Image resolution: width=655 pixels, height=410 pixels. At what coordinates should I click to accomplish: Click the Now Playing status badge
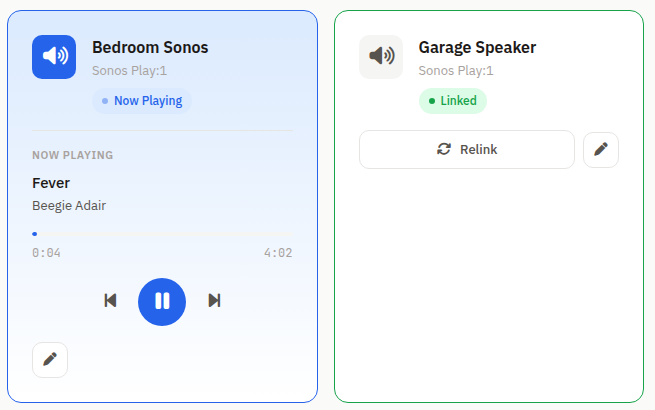pyautogui.click(x=141, y=101)
